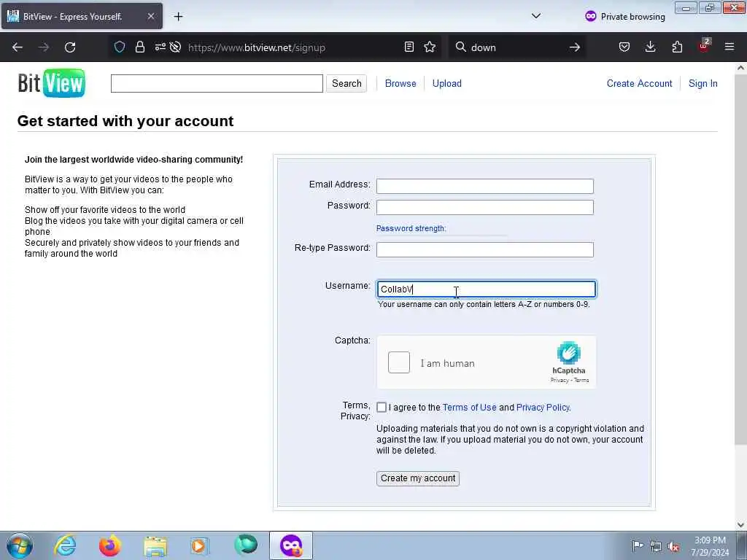Image resolution: width=747 pixels, height=560 pixels.
Task: Open the Pocket save icon
Action: (x=624, y=47)
